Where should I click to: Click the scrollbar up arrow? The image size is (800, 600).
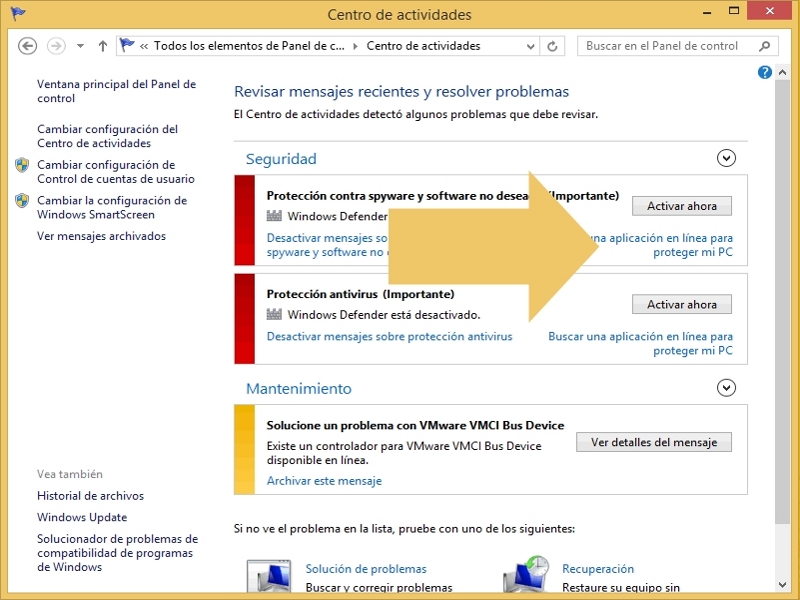tap(782, 72)
